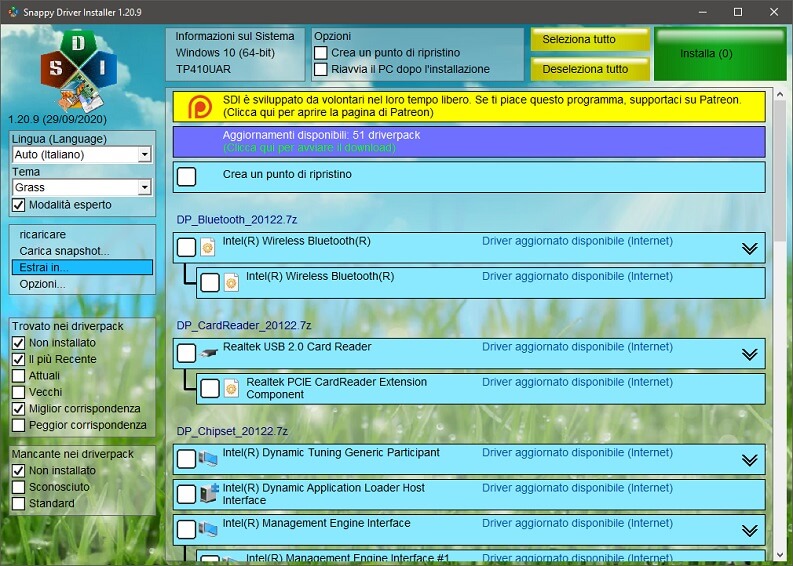Enable the Vecchi filter

(18, 392)
